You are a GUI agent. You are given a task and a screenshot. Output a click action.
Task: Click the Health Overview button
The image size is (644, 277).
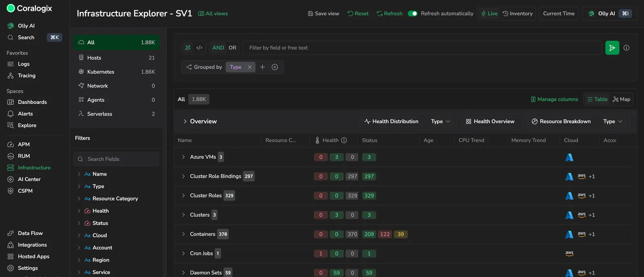[490, 121]
